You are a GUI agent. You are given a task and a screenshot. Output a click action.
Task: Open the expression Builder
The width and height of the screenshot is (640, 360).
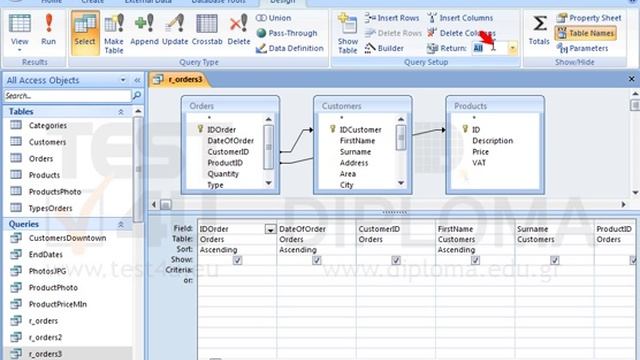click(x=384, y=48)
